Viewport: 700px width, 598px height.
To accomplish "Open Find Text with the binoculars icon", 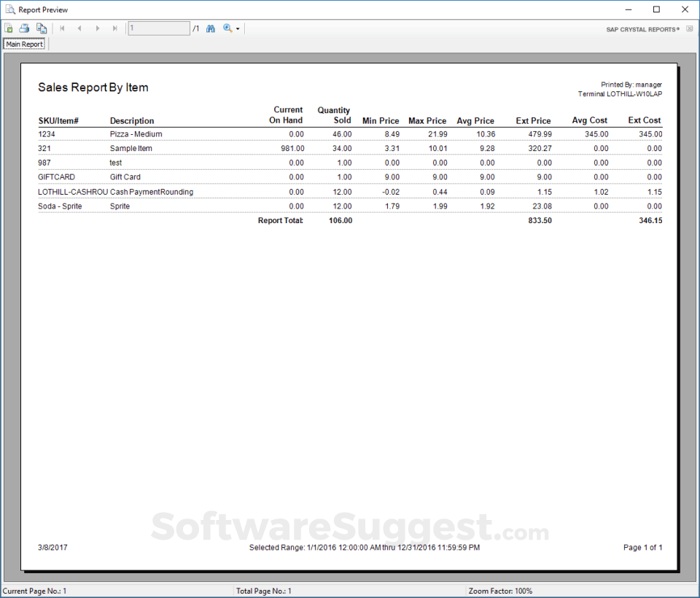I will [211, 28].
